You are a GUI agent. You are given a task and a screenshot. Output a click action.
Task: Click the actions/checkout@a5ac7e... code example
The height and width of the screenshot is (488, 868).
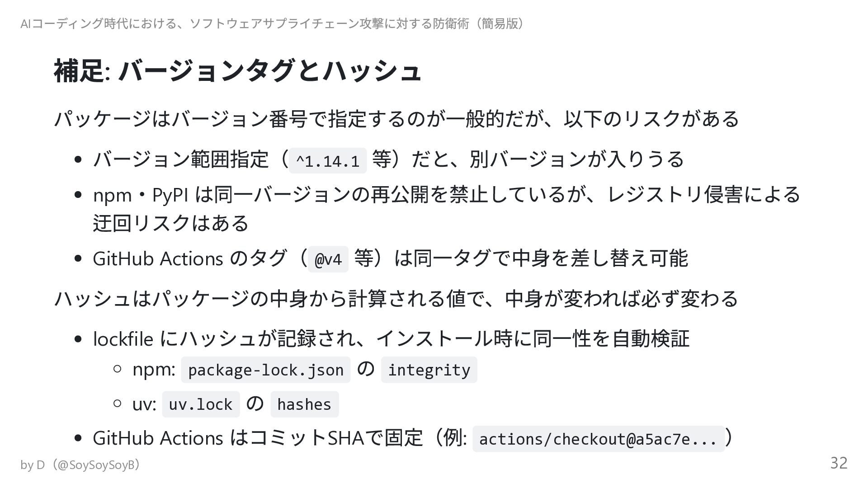click(x=598, y=439)
